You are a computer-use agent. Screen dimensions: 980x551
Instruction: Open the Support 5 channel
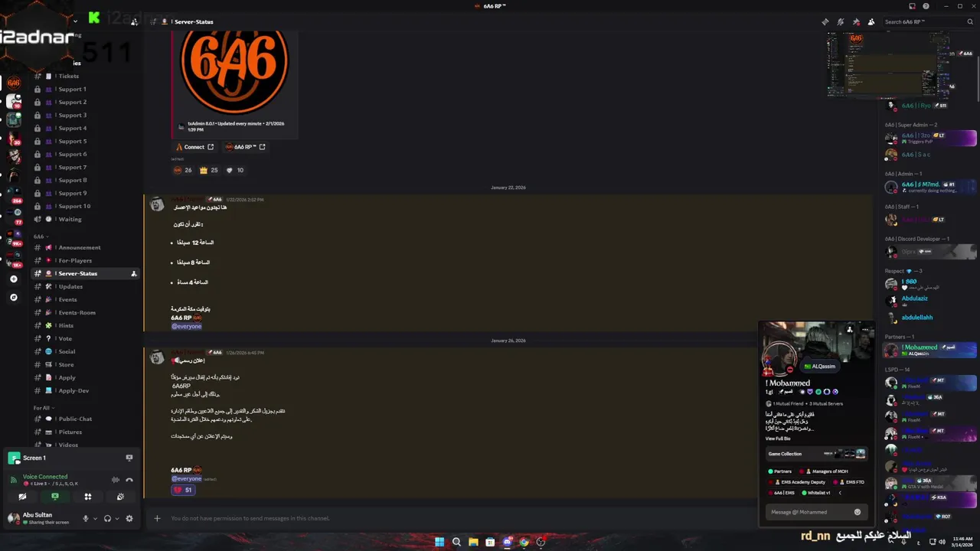pyautogui.click(x=85, y=141)
